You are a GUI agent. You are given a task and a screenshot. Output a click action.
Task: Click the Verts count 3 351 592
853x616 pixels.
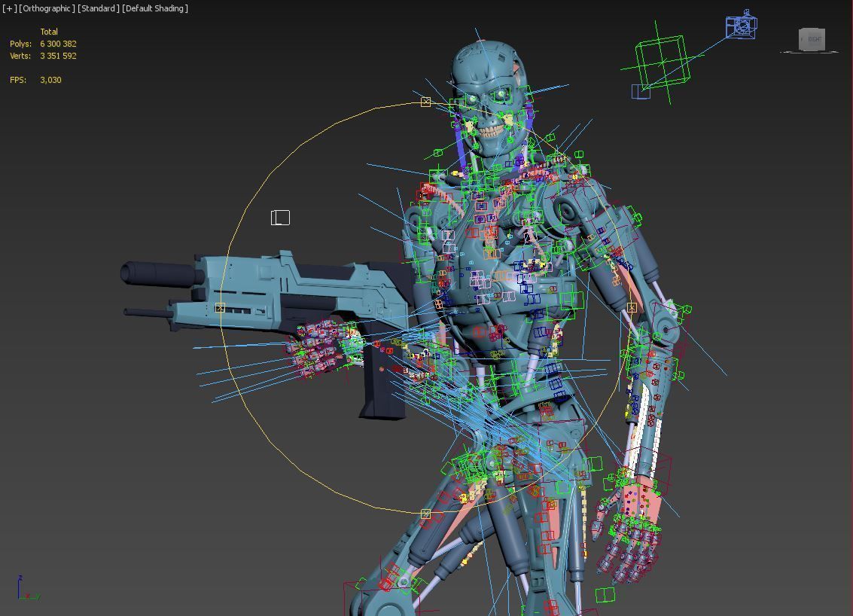click(58, 56)
